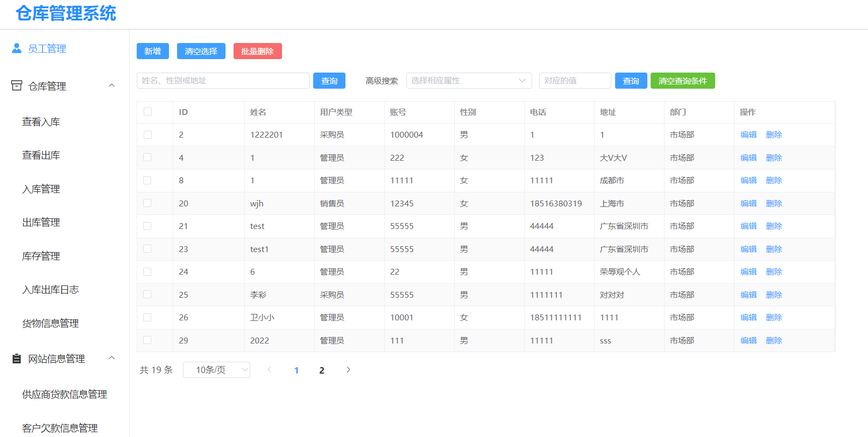Click the 用户类型 column header
Screen dimensions: 868x437
coord(336,112)
